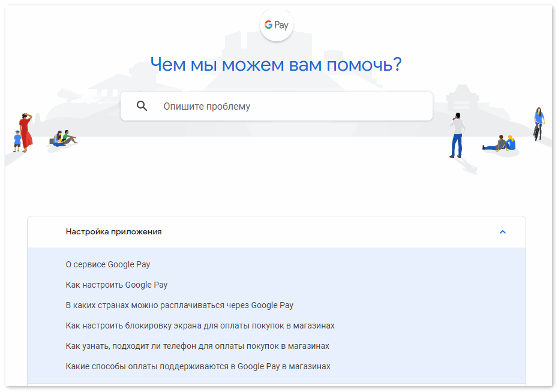This screenshot has height=392, width=558.
Task: Click the "Опишите проблему" search field
Action: point(277,106)
